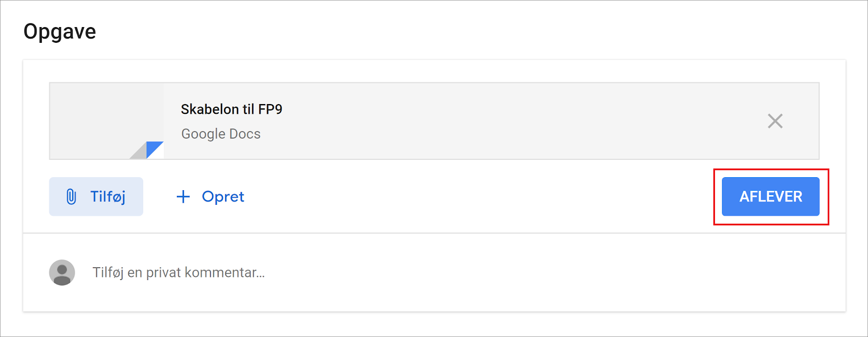
Task: Click the "FP9" text in attachment title
Action: pyautogui.click(x=270, y=109)
